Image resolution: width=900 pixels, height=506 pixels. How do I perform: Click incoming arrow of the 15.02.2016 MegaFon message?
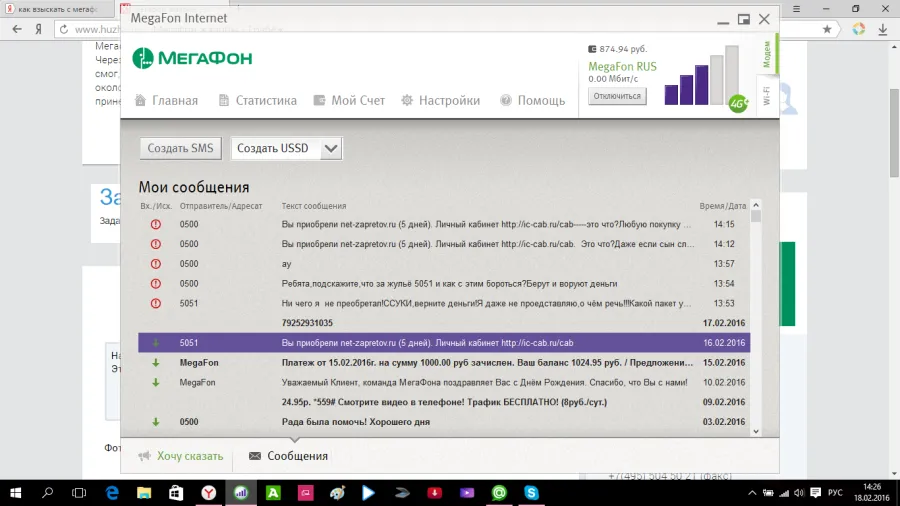pos(156,363)
